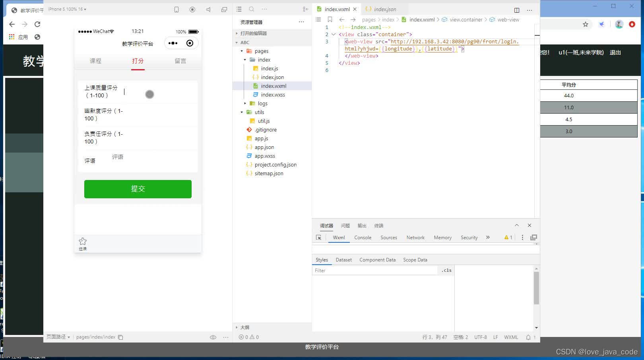The image size is (644, 360).
Task: Open 问题 panel tab
Action: point(345,226)
